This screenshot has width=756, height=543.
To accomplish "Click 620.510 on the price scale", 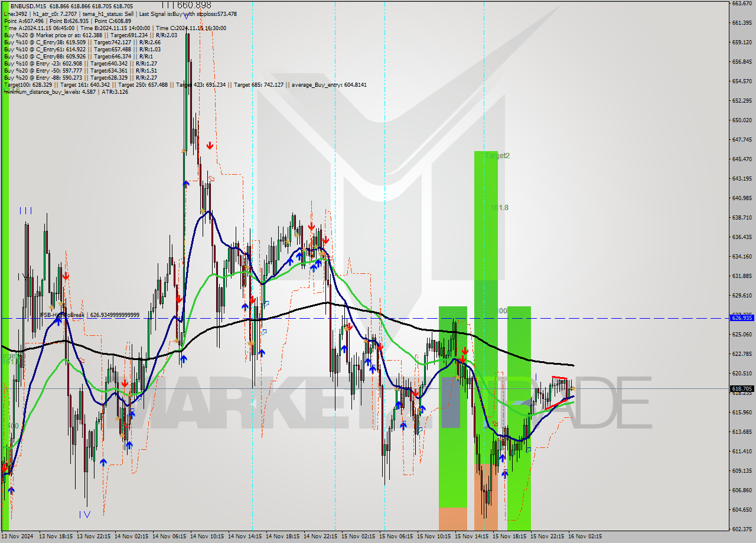I will coord(741,373).
